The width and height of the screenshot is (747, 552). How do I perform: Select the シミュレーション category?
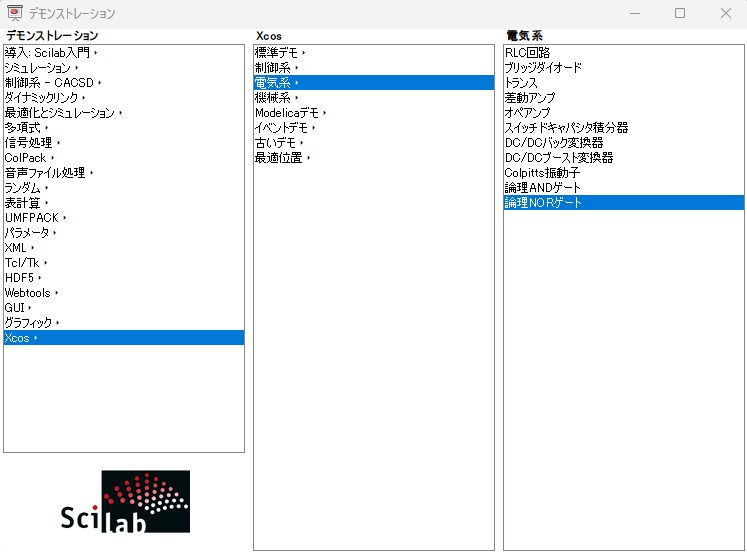pyautogui.click(x=124, y=68)
